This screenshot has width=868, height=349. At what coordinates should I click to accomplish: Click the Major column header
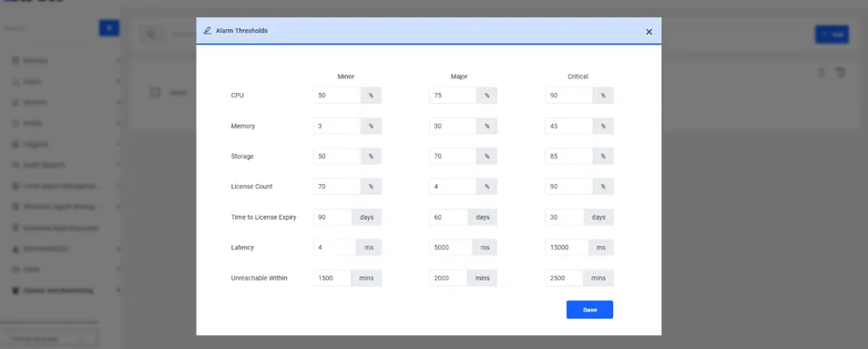459,77
